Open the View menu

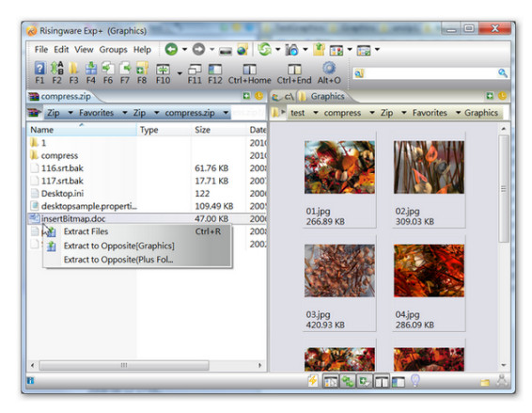84,50
